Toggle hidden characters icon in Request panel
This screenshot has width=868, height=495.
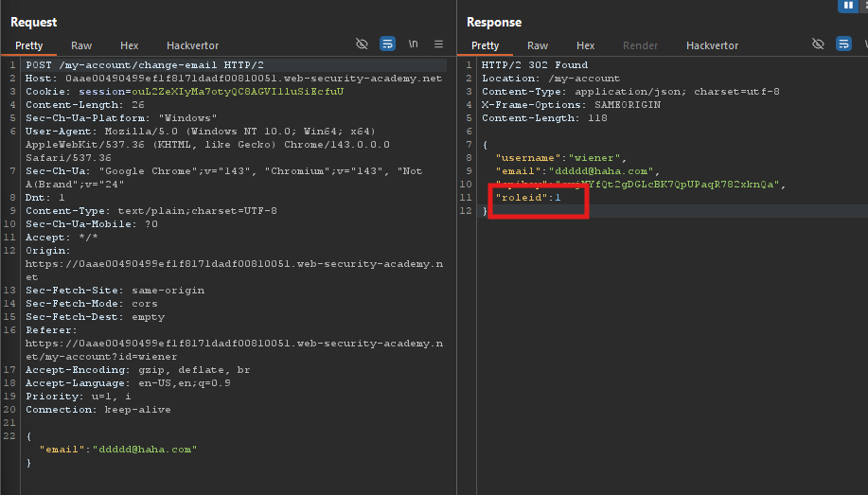[x=362, y=44]
